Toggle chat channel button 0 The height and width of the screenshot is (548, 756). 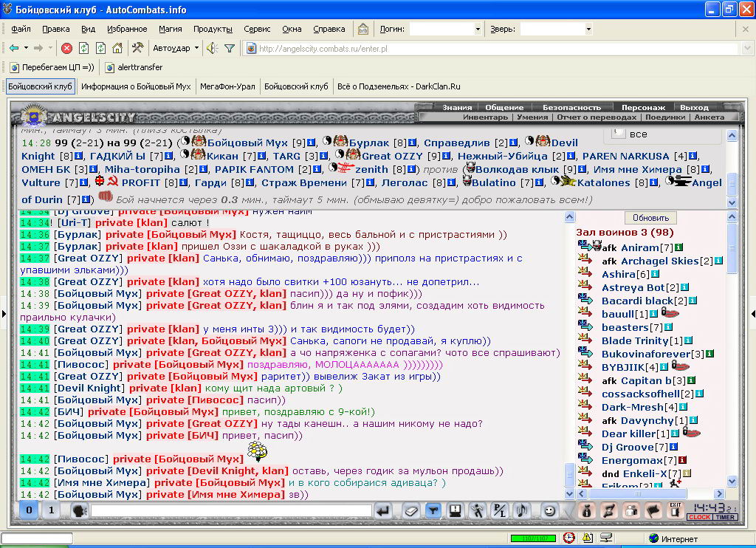coord(29,510)
